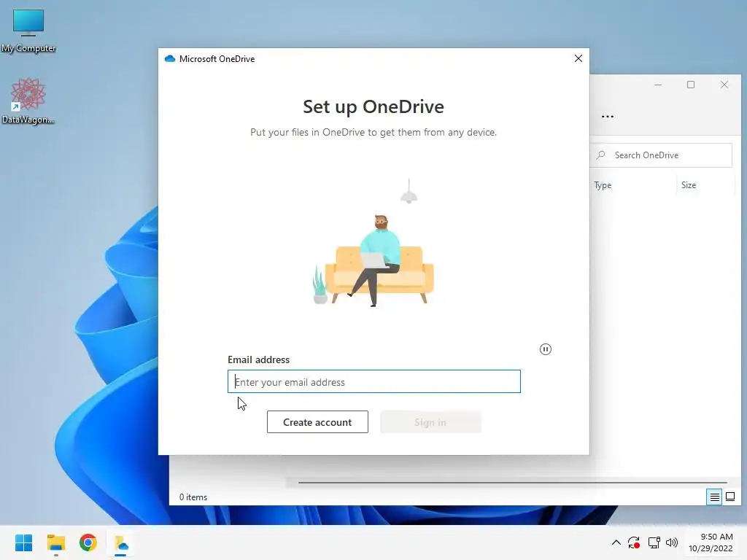Click the horizontal scrollbar in Explorer window
Viewport: 747px width, 560px height.
[512, 483]
